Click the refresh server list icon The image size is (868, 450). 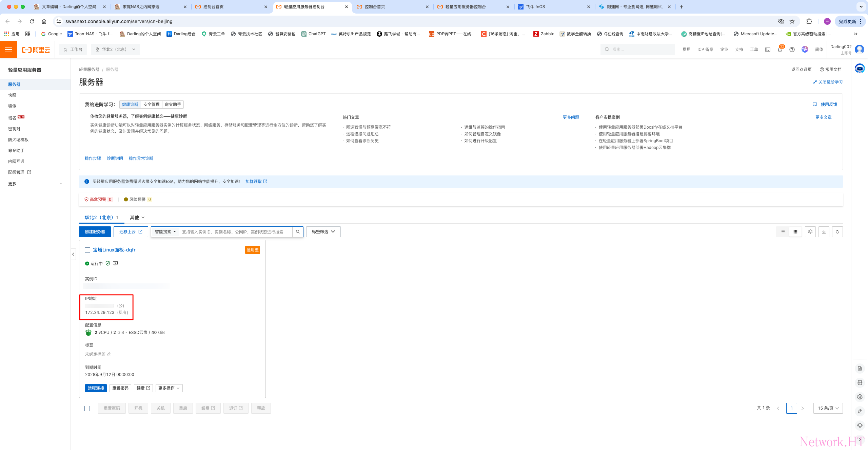pos(837,232)
